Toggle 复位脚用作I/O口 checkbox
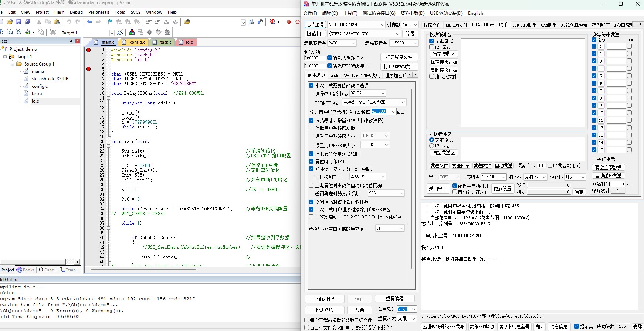The height and width of the screenshot is (331, 644). click(311, 161)
